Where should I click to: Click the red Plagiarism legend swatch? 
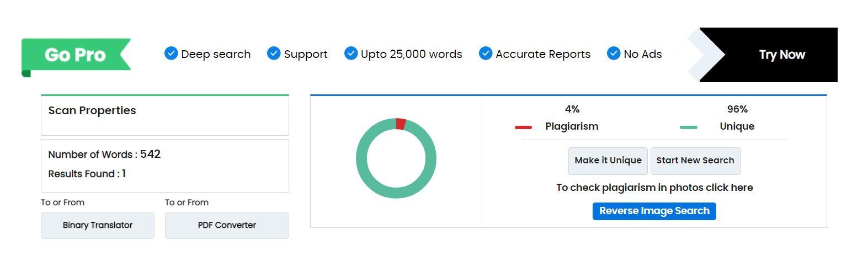tap(523, 127)
